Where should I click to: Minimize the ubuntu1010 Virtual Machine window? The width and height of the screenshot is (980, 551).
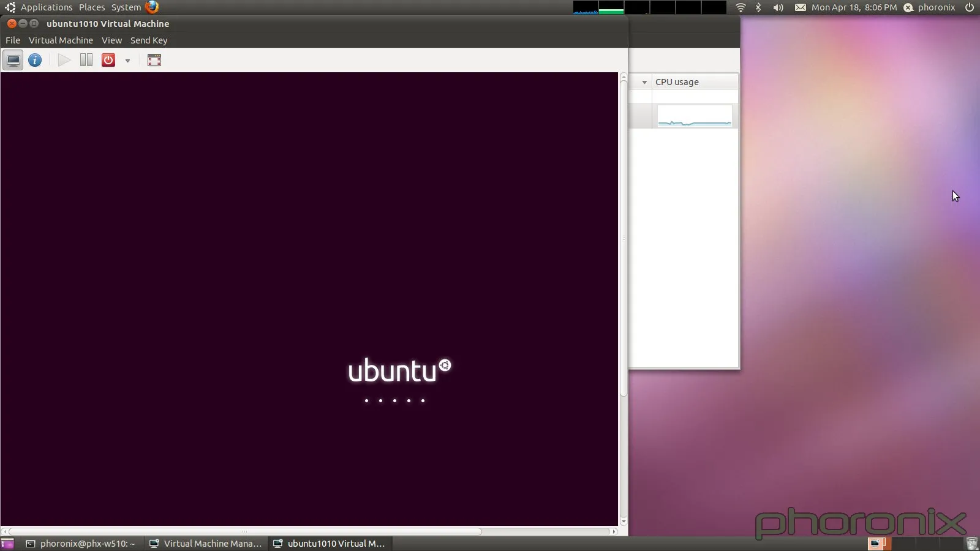tap(23, 23)
